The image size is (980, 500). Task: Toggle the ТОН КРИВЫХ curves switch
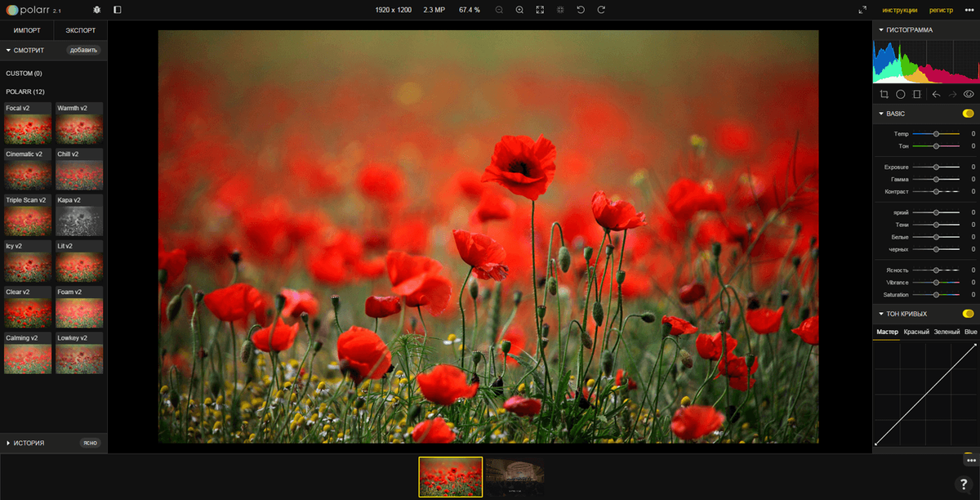click(968, 314)
